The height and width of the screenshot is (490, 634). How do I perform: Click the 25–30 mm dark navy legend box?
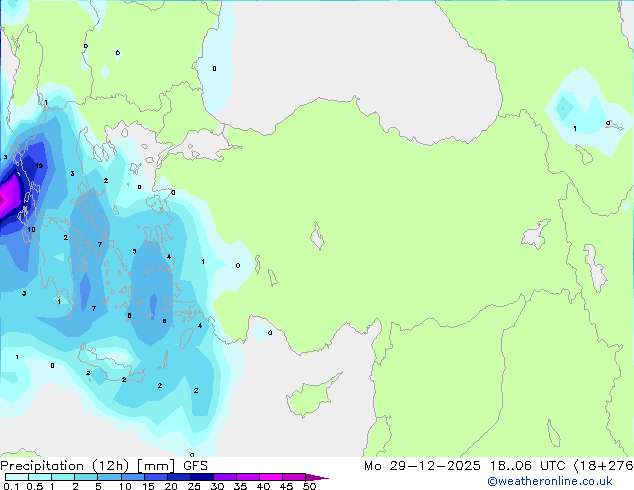pos(201,477)
